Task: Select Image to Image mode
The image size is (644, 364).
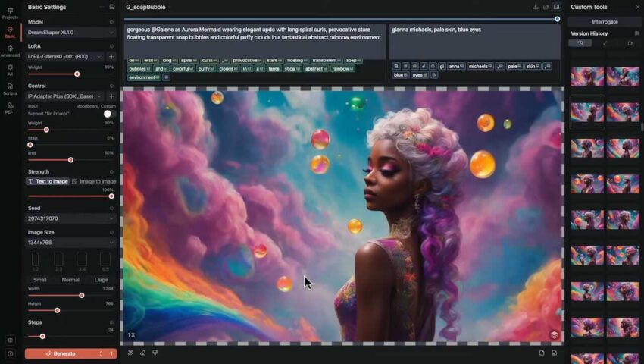Action: tap(94, 182)
